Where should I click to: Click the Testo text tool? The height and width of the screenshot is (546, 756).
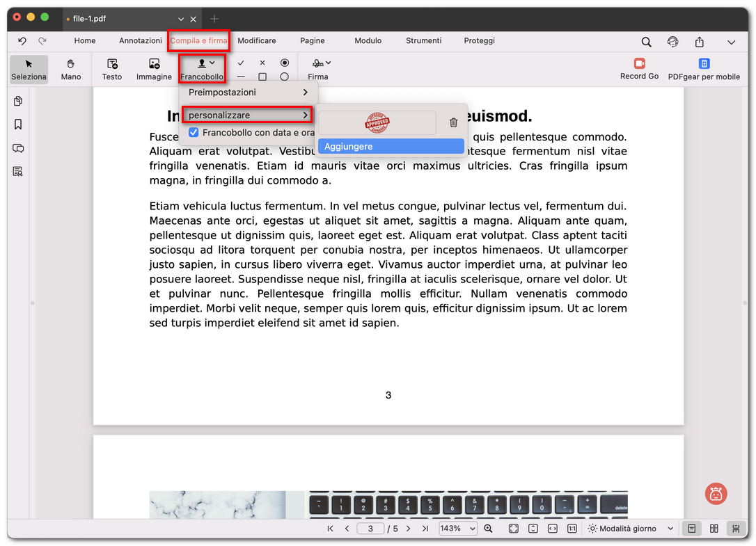[112, 69]
